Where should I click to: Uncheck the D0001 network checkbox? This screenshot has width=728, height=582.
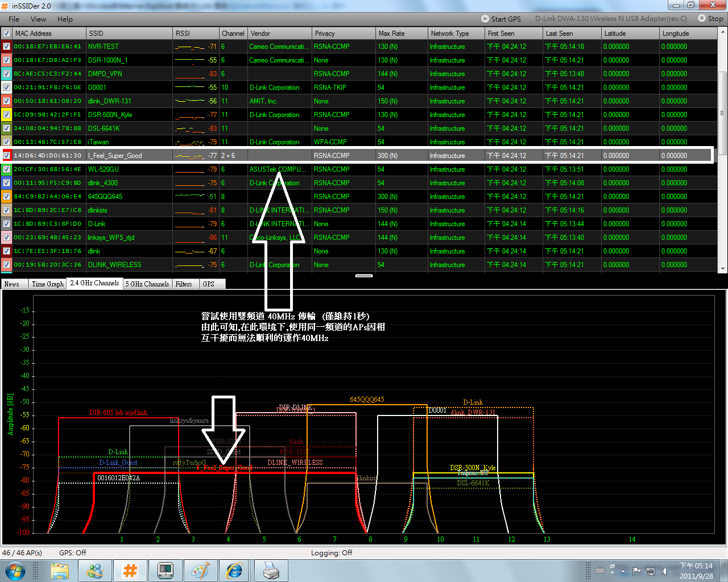[6, 88]
